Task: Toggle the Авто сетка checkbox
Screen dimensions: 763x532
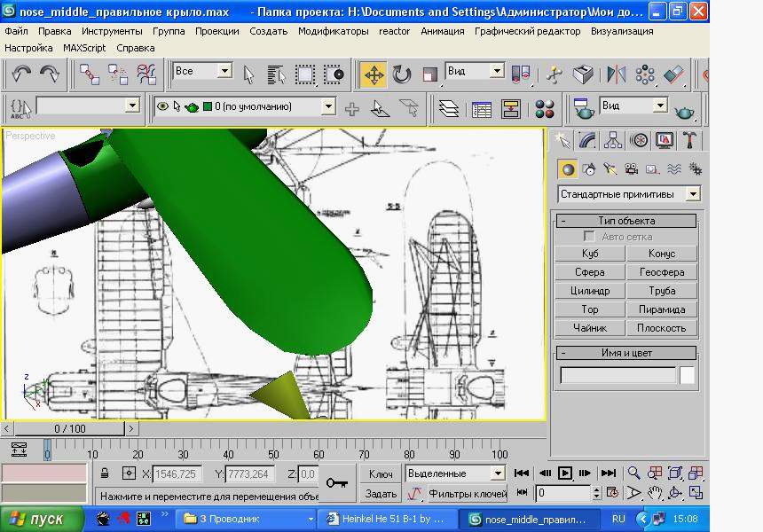Action: [588, 237]
